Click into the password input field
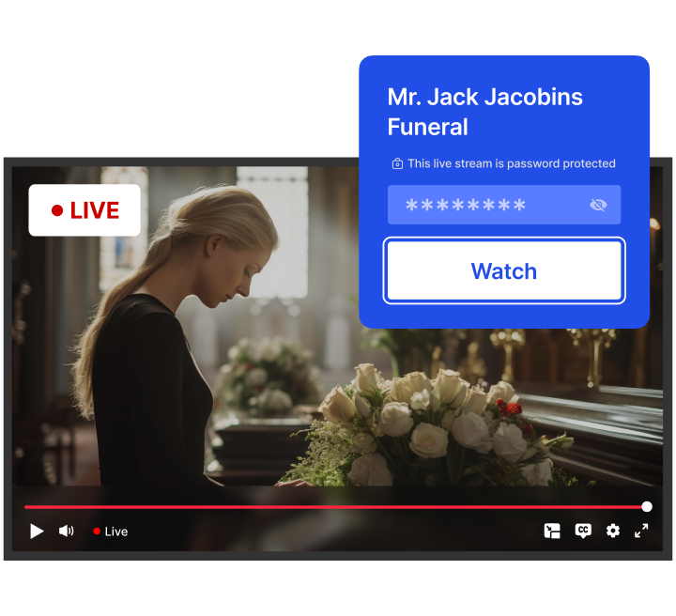 pyautogui.click(x=504, y=205)
